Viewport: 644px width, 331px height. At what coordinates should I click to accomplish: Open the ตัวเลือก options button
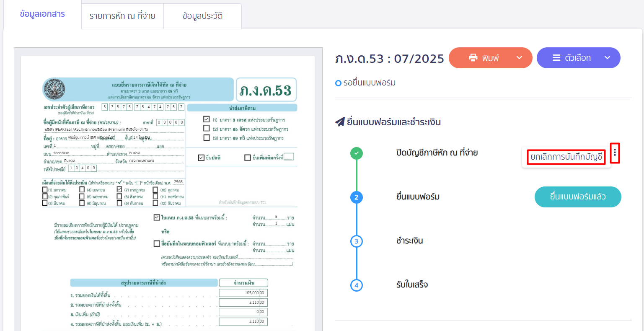click(x=578, y=58)
